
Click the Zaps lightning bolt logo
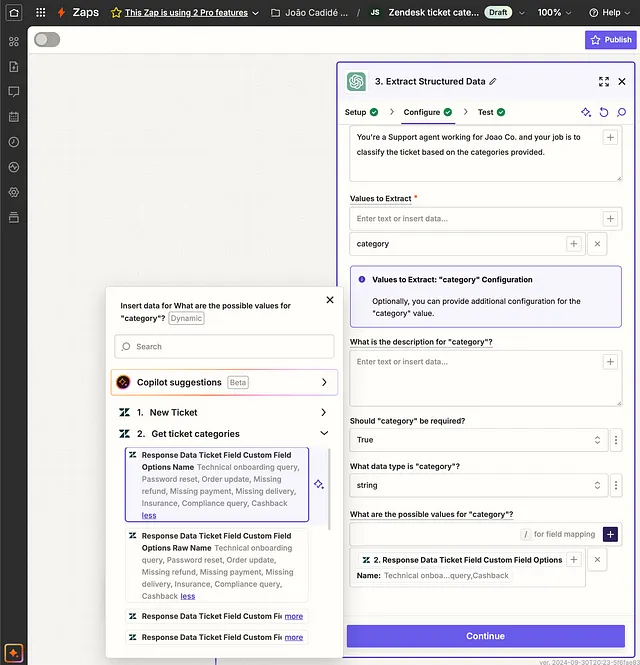(x=62, y=12)
